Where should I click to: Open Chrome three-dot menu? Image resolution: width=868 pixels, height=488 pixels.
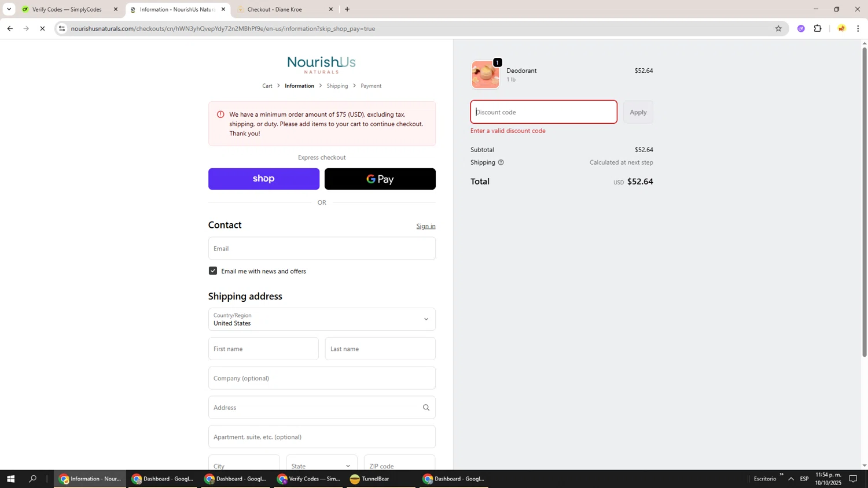858,28
